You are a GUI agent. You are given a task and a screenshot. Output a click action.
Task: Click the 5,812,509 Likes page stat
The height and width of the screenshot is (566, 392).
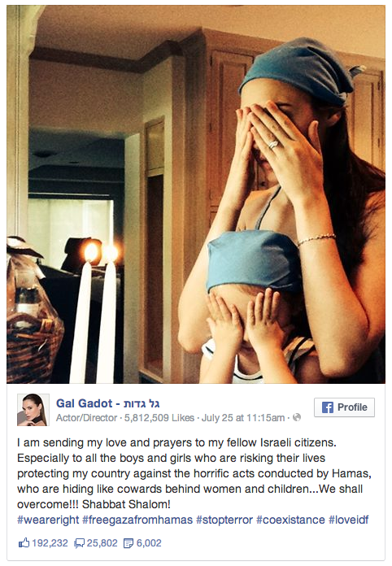pos(159,418)
